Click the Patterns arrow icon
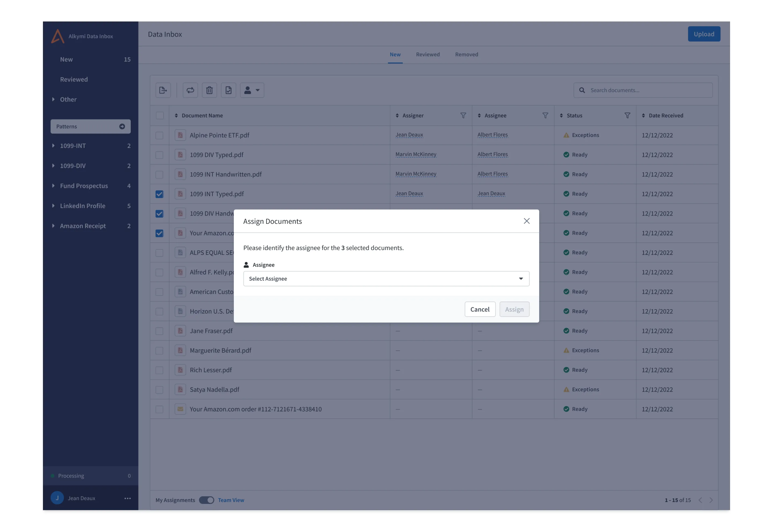The width and height of the screenshot is (773, 532). click(122, 126)
